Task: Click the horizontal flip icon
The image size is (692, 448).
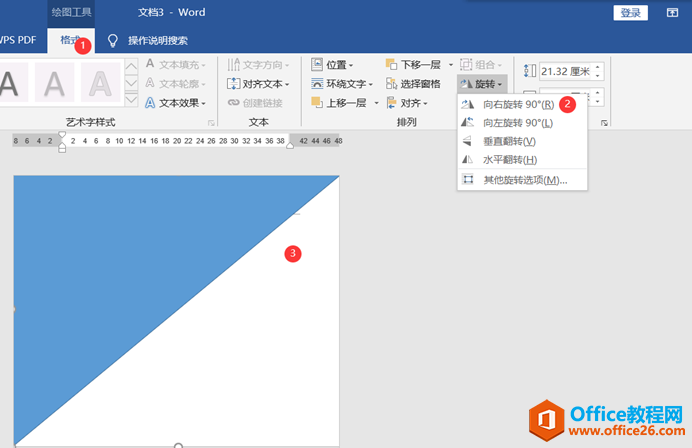Action: click(467, 159)
